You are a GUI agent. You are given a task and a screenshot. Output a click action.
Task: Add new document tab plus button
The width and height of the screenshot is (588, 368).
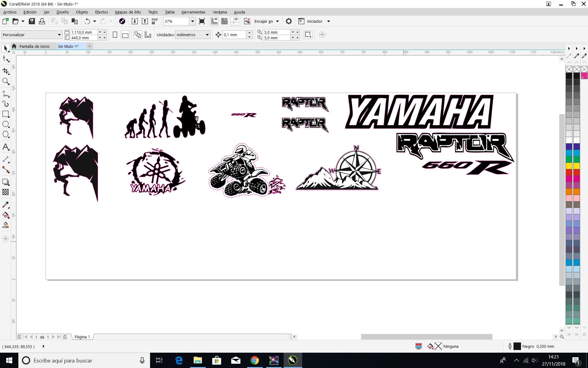(89, 46)
